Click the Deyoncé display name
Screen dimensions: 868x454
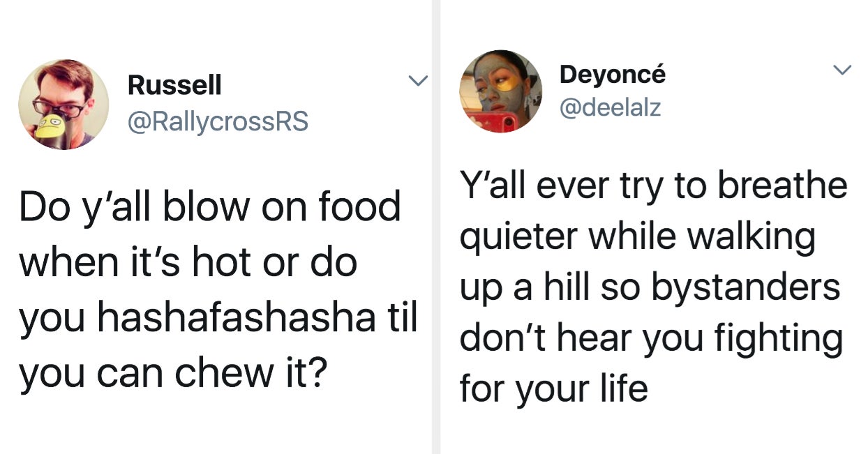(612, 73)
